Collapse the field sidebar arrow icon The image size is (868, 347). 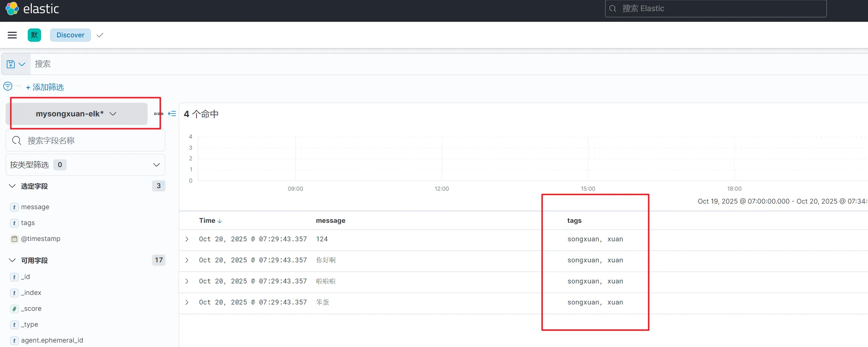click(172, 113)
